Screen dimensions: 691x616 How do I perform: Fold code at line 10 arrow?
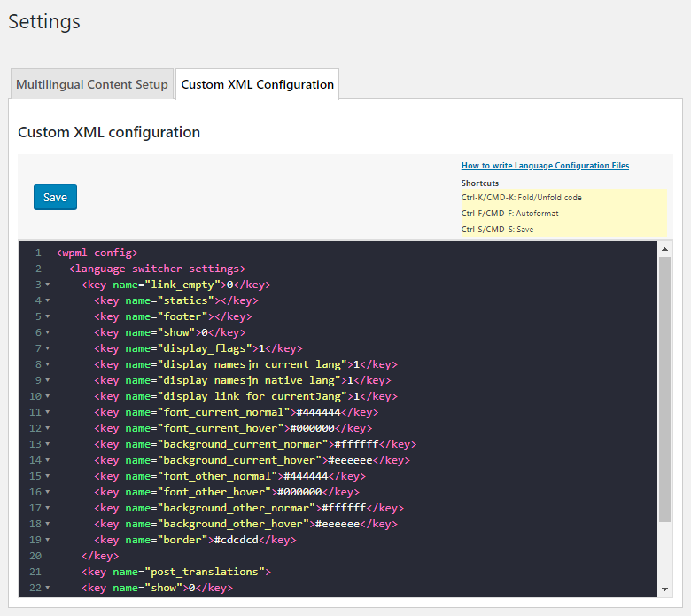coord(48,396)
